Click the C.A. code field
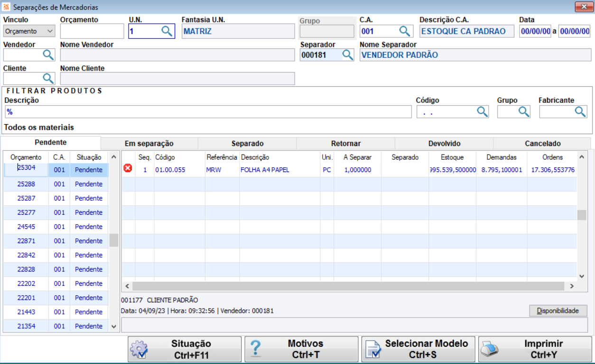Screen dimensions: 595x364 pyautogui.click(x=379, y=31)
